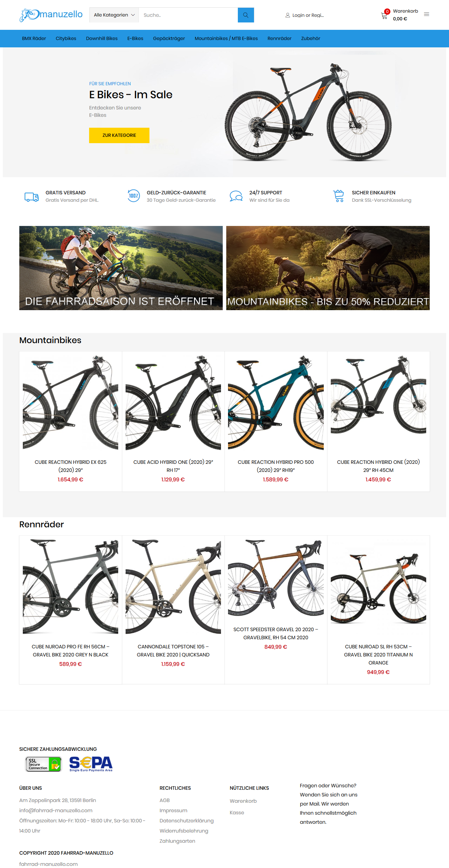
Task: Click the blue search magnifier button
Action: coord(246,15)
